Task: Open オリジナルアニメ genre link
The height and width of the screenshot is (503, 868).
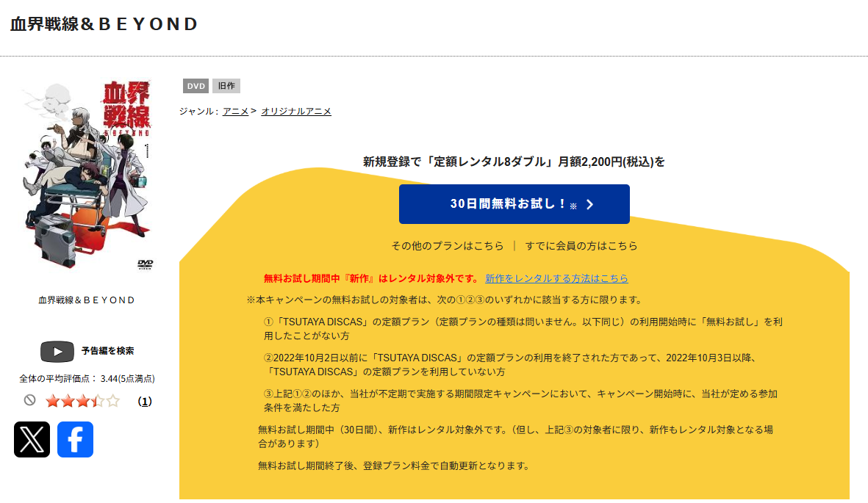Action: click(296, 111)
